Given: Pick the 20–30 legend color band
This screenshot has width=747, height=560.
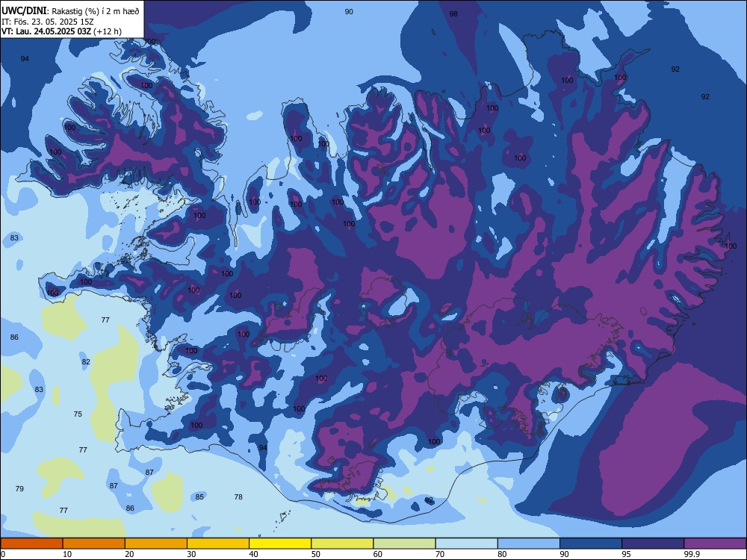Looking at the screenshot, I should (x=156, y=544).
